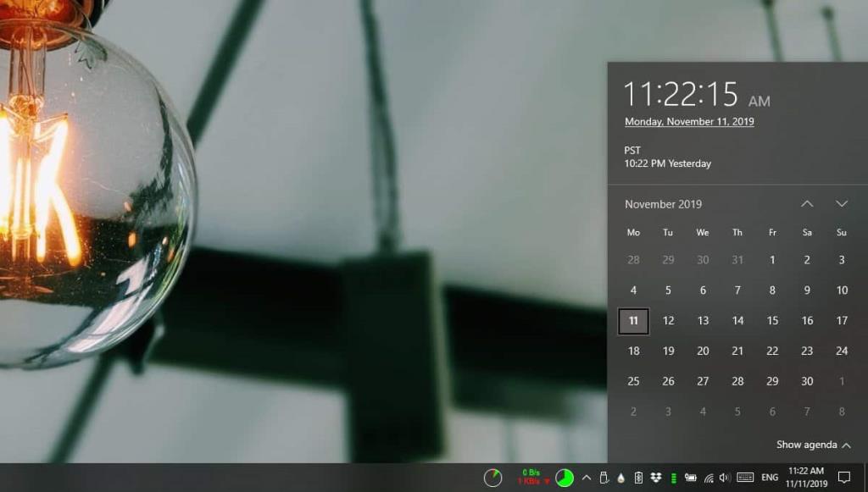Open Action Center from the taskbar corner
Screen dimensions: 868x492
[x=844, y=475]
